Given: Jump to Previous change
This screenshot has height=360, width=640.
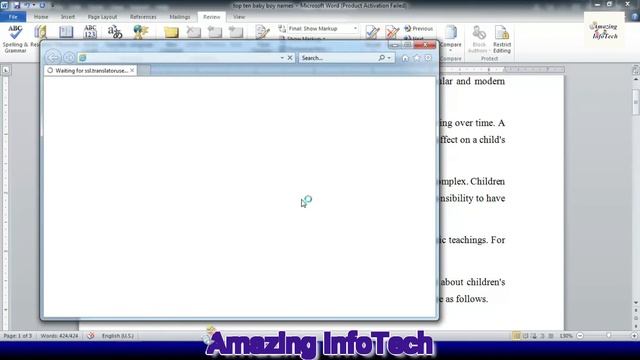Looking at the screenshot, I should click(418, 29).
